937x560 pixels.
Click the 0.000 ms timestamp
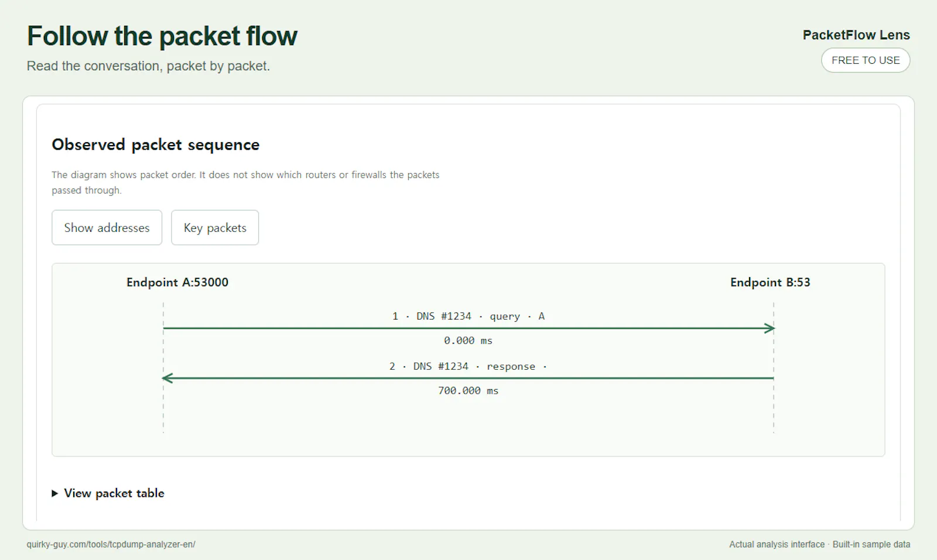468,341
